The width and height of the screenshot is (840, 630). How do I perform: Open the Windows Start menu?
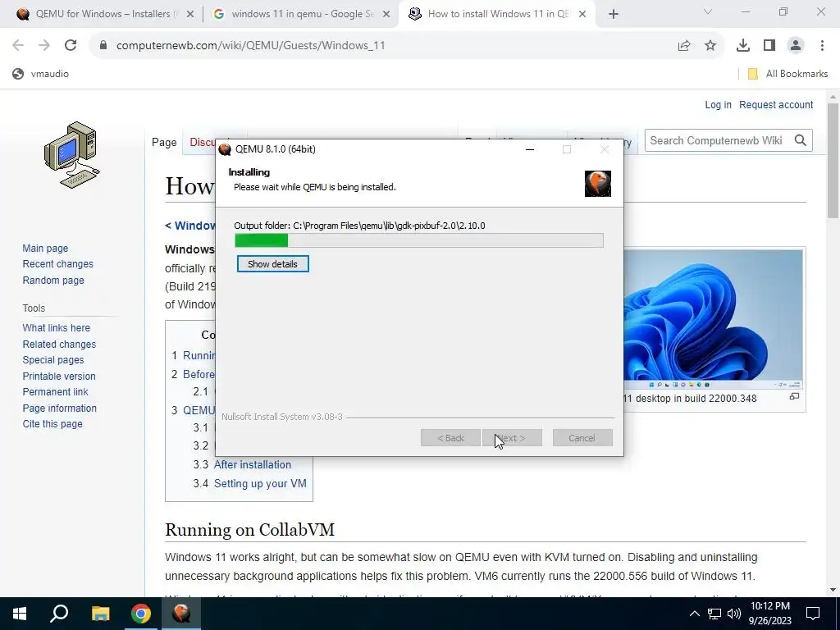click(x=20, y=614)
